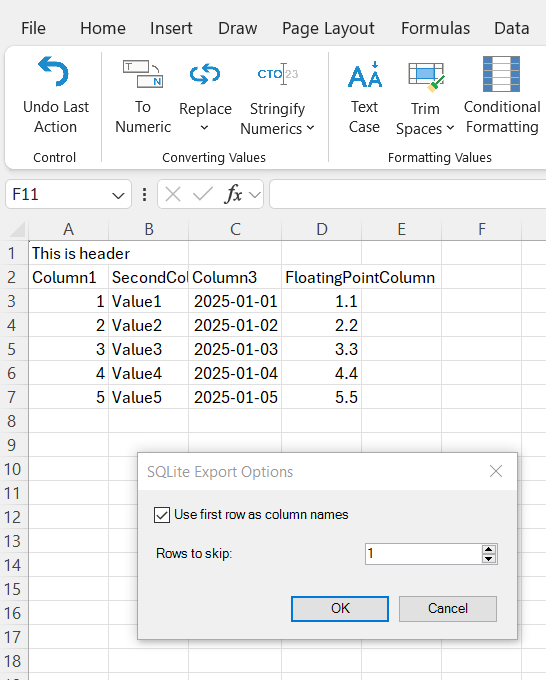Toggle Use first row as column names

tap(162, 515)
